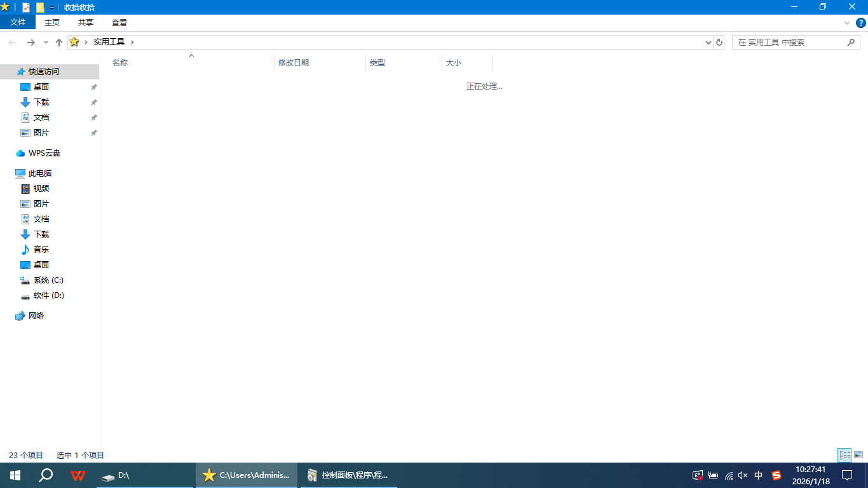Image resolution: width=868 pixels, height=488 pixels.
Task: Toggle the 中 input method language indicator
Action: pyautogui.click(x=758, y=475)
